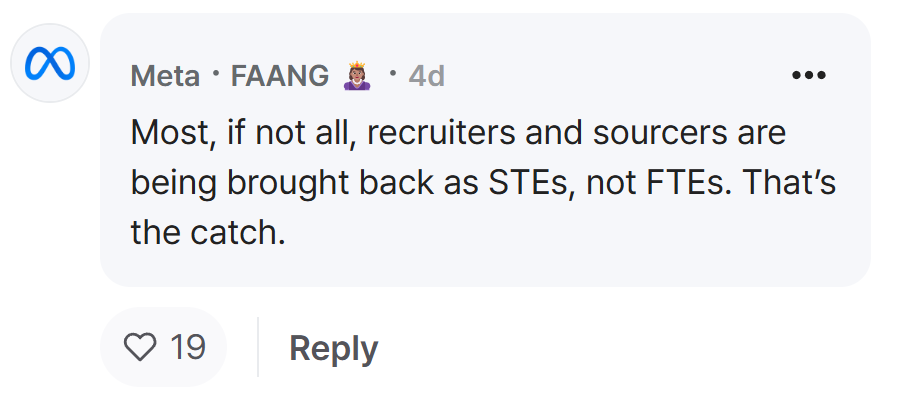Click the princess crown emoji badge

coord(357,76)
